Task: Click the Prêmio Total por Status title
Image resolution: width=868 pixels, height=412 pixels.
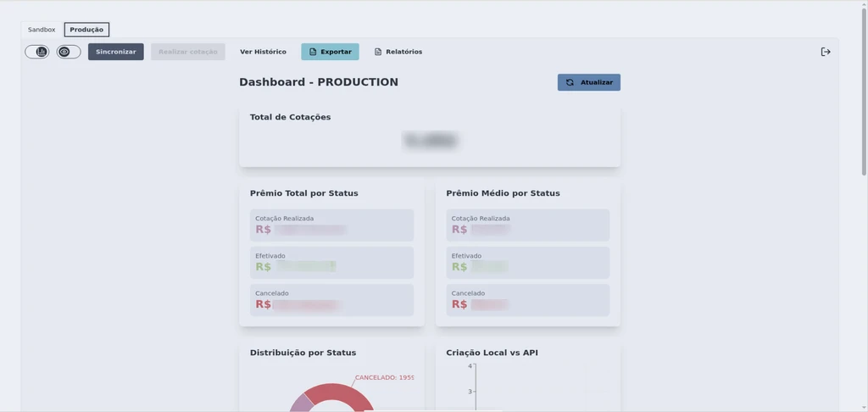Action: point(304,193)
